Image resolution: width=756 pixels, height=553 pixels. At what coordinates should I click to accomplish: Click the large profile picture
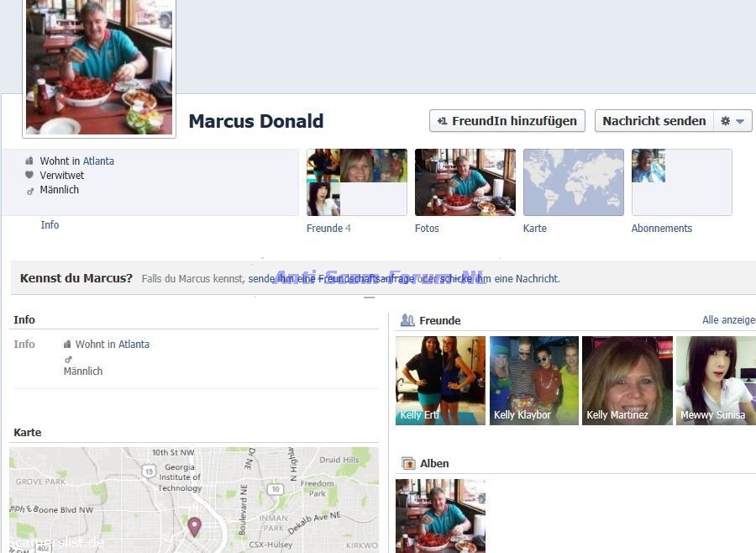[x=99, y=67]
